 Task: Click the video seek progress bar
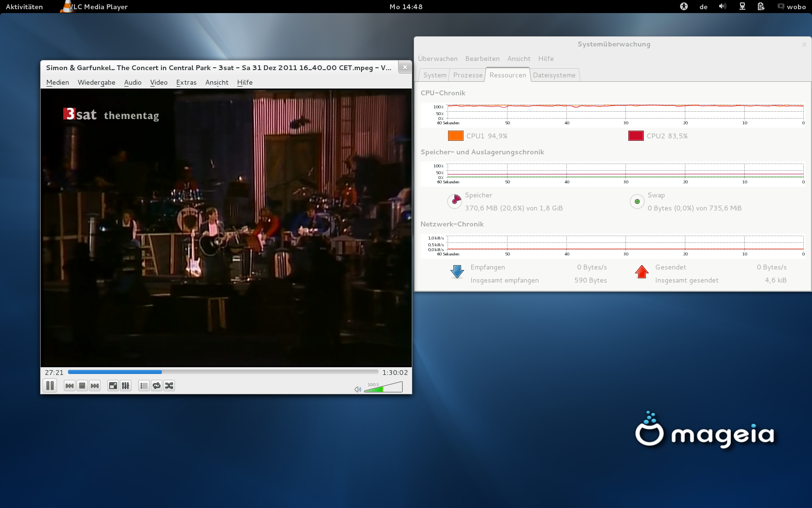(x=223, y=372)
